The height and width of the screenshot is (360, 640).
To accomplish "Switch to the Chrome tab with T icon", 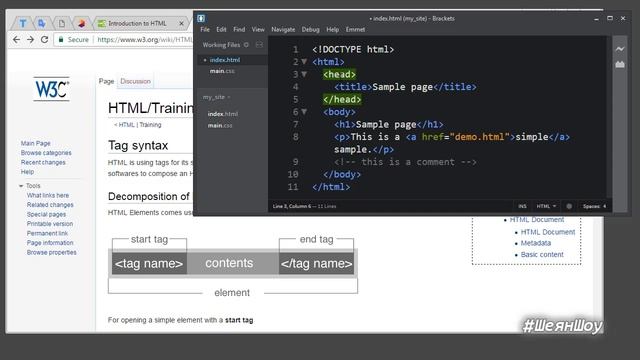I will [23, 24].
